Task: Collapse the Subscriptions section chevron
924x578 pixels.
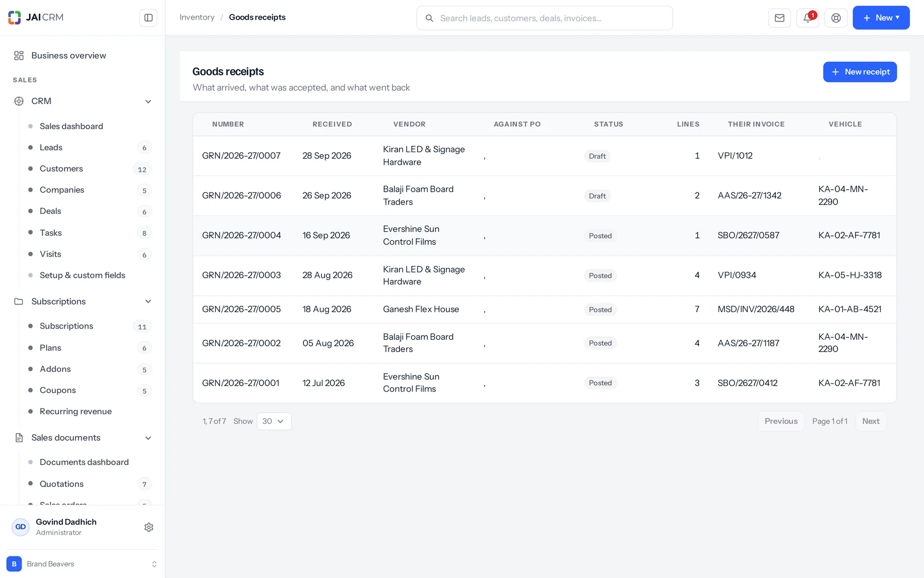Action: 148,302
